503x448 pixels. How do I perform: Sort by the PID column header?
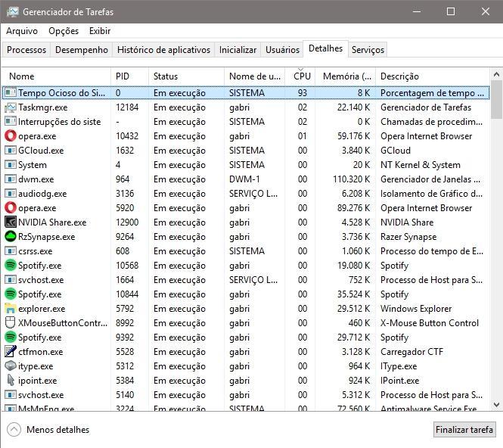point(129,76)
